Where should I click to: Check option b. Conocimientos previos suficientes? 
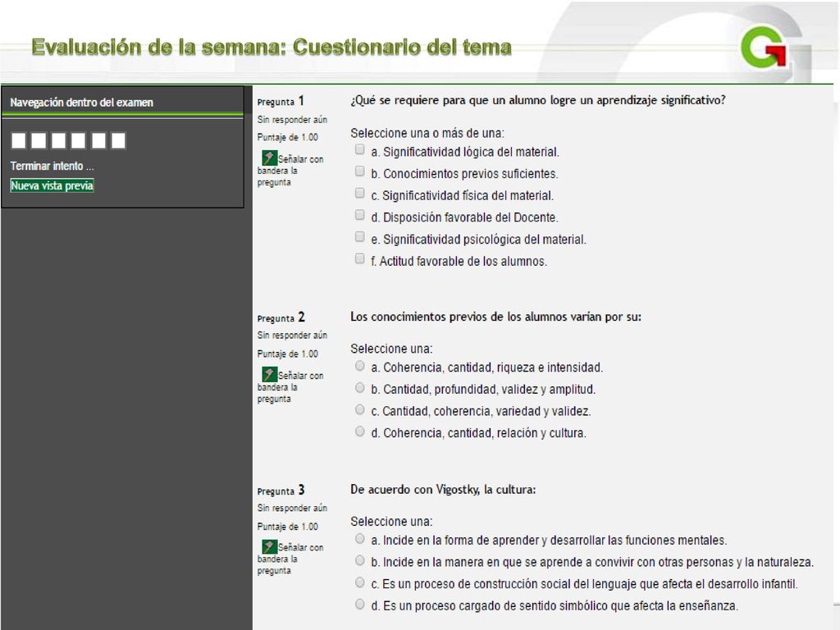[x=360, y=171]
